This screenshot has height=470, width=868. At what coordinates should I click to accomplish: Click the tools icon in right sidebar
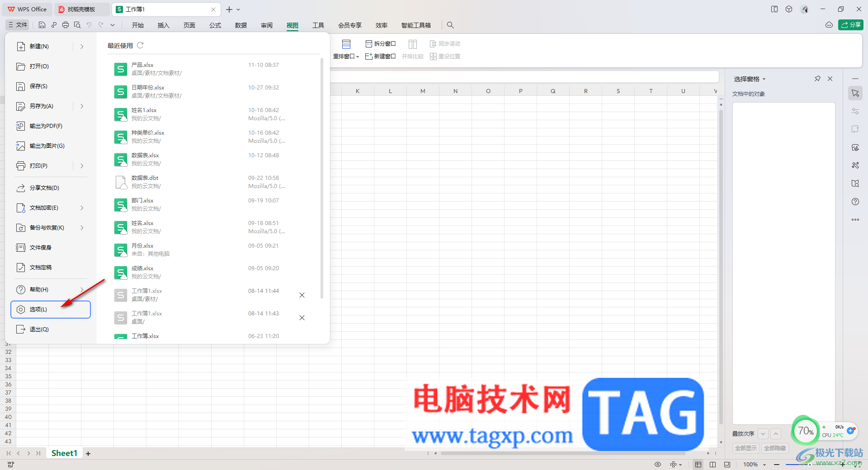pyautogui.click(x=855, y=165)
